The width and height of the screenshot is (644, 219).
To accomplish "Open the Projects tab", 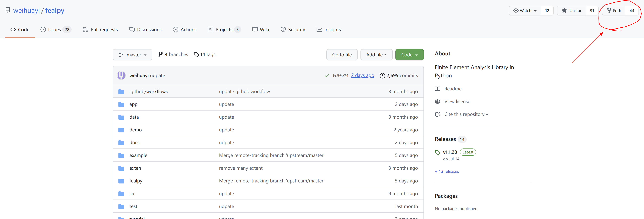I will 224,29.
